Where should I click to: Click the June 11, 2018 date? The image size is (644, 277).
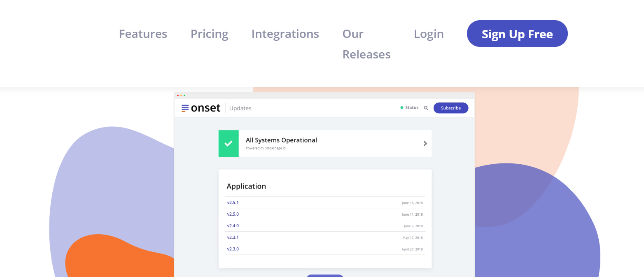coord(412,214)
